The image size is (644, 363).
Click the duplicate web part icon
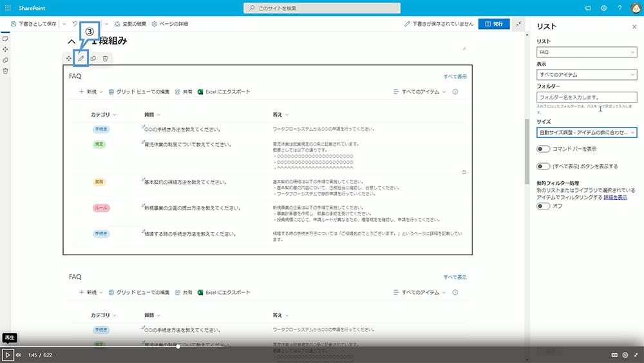(x=93, y=59)
